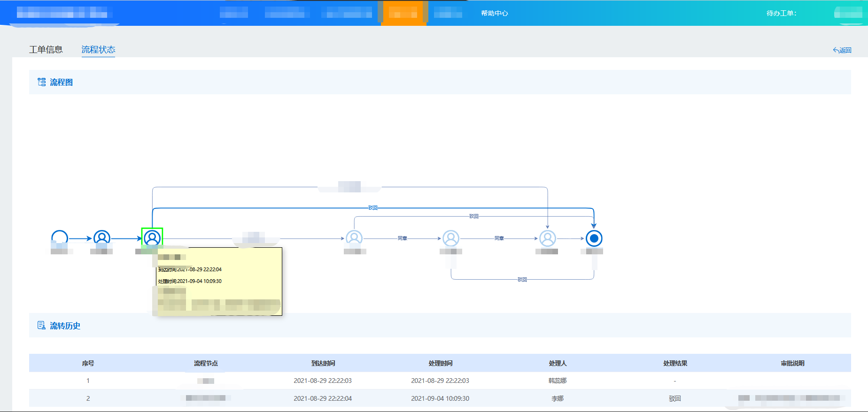The image size is (868, 412).
Task: Click handler 韩蕊娜 in row 1
Action: click(558, 381)
